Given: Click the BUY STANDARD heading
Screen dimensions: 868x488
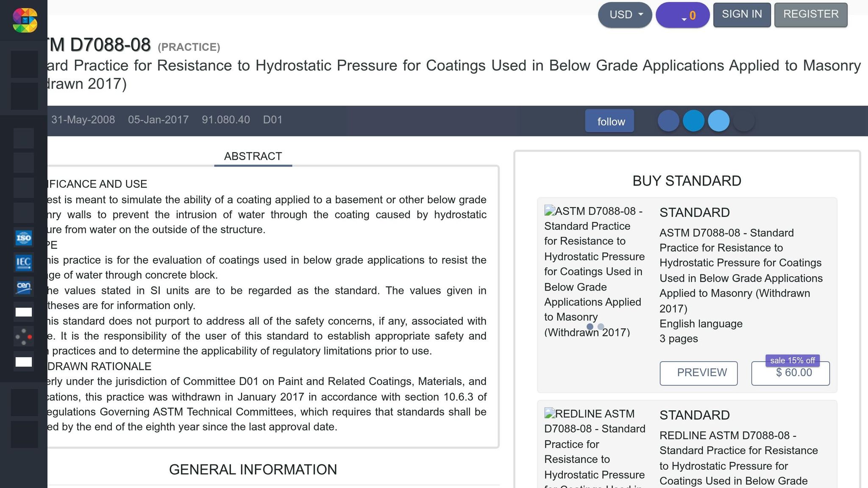Looking at the screenshot, I should [x=687, y=181].
